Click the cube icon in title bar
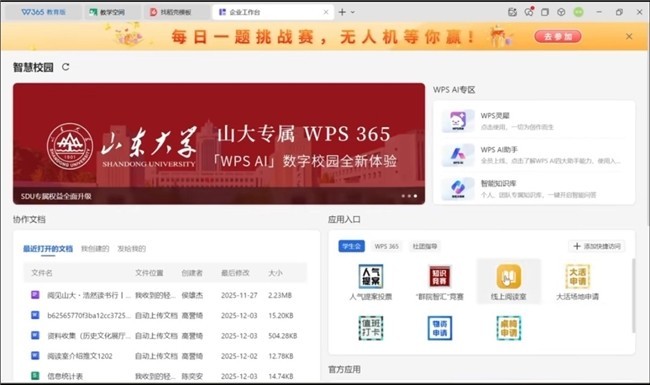 [561, 12]
